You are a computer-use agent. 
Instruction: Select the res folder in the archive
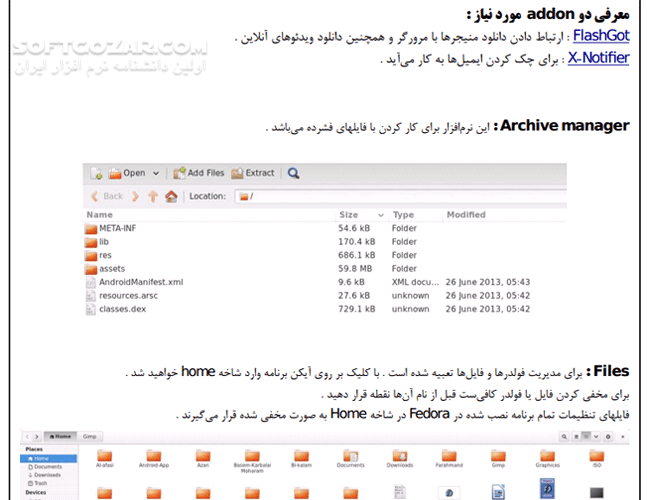click(325, 255)
